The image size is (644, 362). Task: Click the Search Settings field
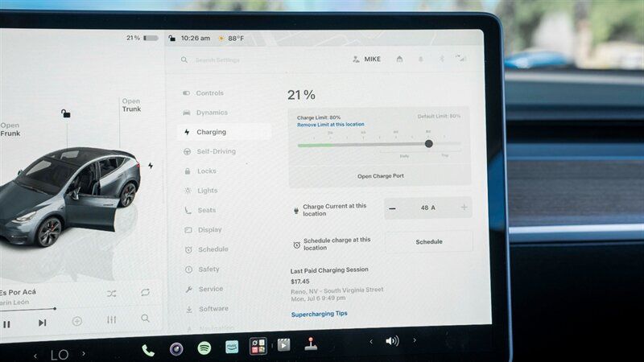(x=217, y=60)
